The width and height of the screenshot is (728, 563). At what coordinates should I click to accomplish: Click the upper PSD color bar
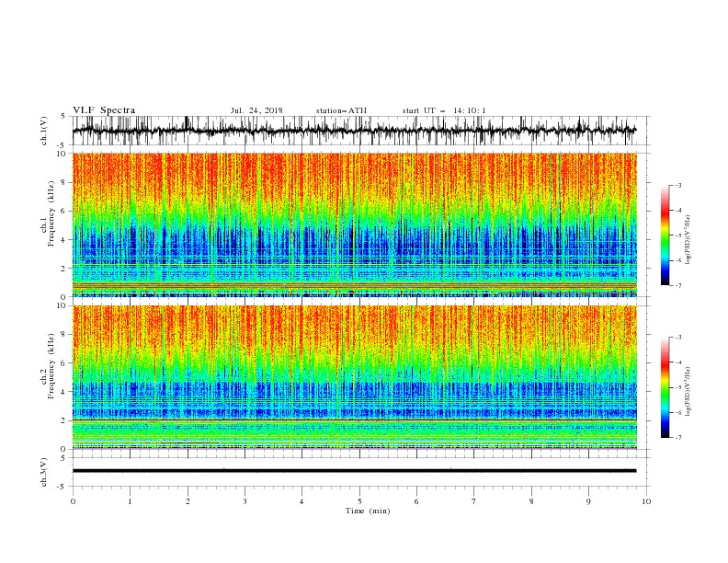[x=665, y=236]
